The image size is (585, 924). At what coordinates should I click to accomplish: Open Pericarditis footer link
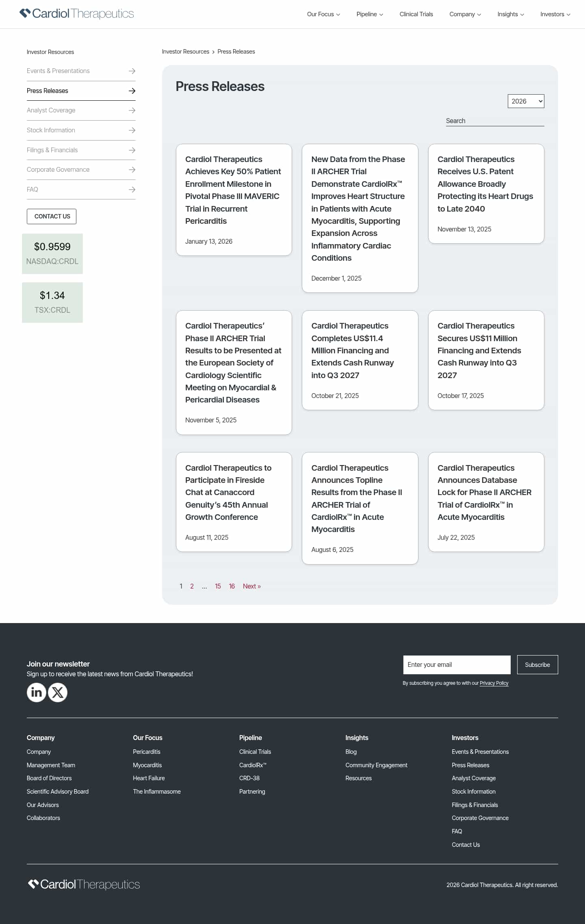[x=147, y=752]
